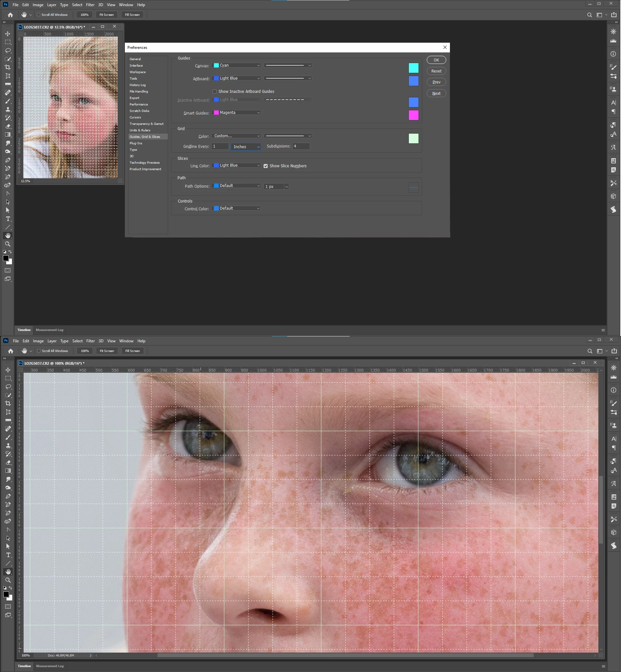621x672 pixels.
Task: Open the Smart Guides Magenta color dropdown
Action: tap(237, 113)
